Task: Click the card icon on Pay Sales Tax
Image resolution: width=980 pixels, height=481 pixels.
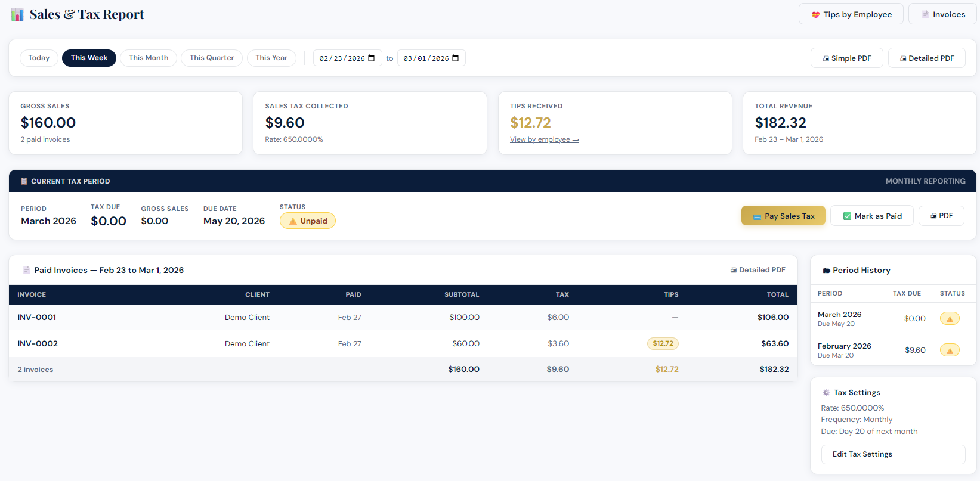Action: click(x=757, y=216)
